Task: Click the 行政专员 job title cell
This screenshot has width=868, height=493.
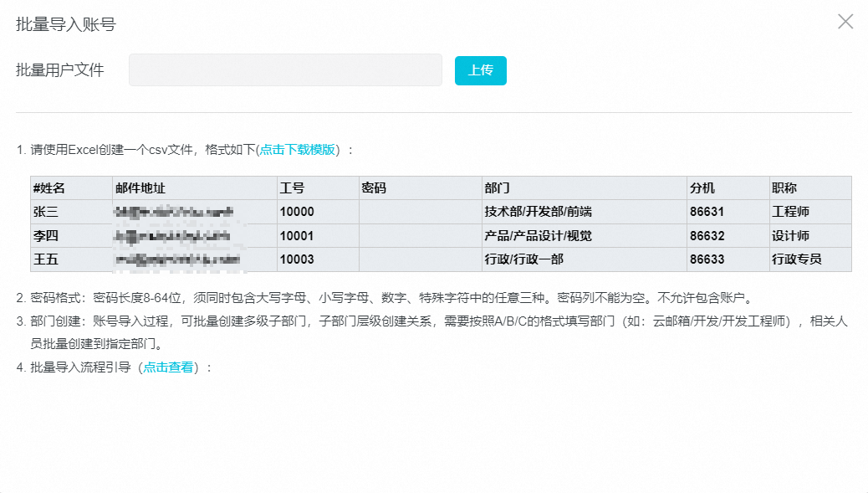Action: (x=796, y=259)
